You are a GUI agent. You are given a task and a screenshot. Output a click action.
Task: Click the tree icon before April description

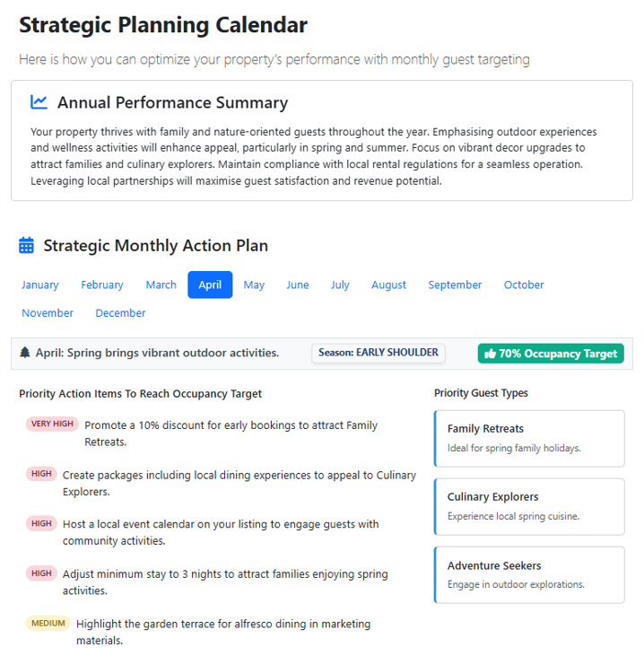point(25,353)
